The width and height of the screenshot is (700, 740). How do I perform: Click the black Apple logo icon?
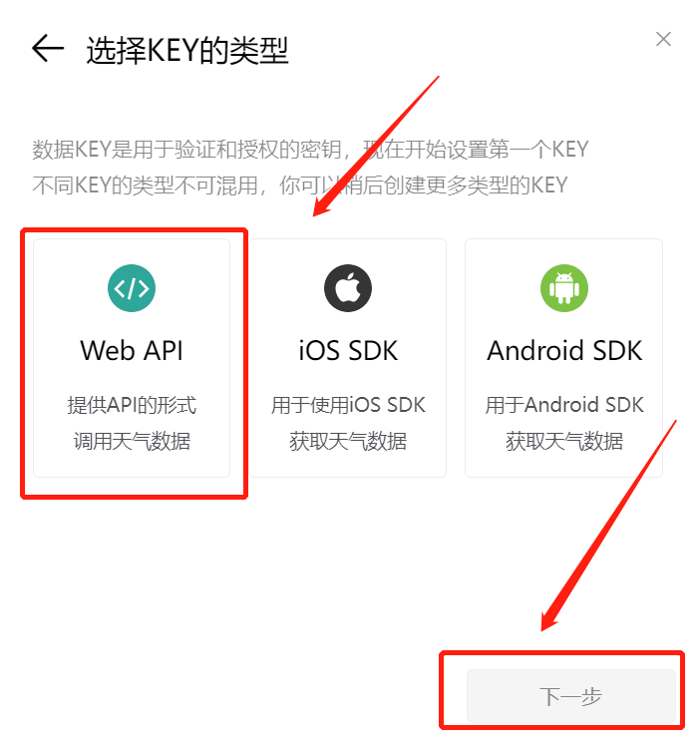click(x=348, y=288)
